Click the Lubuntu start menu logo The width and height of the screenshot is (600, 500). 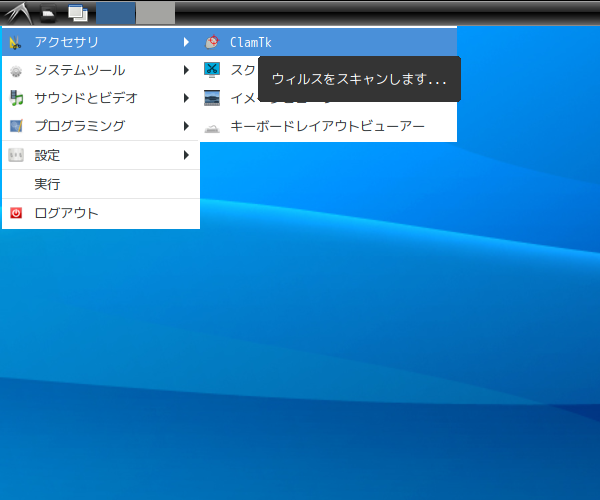tap(18, 13)
